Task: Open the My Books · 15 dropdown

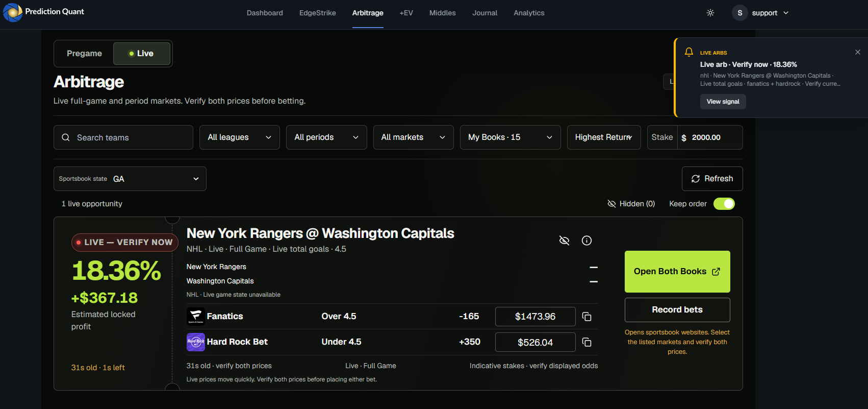Action: [510, 137]
